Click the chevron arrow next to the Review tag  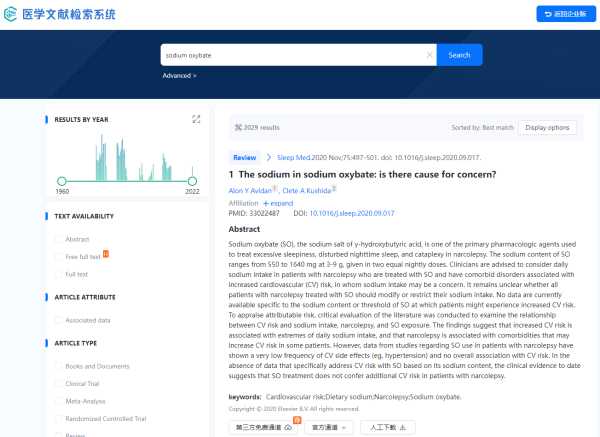pos(269,157)
